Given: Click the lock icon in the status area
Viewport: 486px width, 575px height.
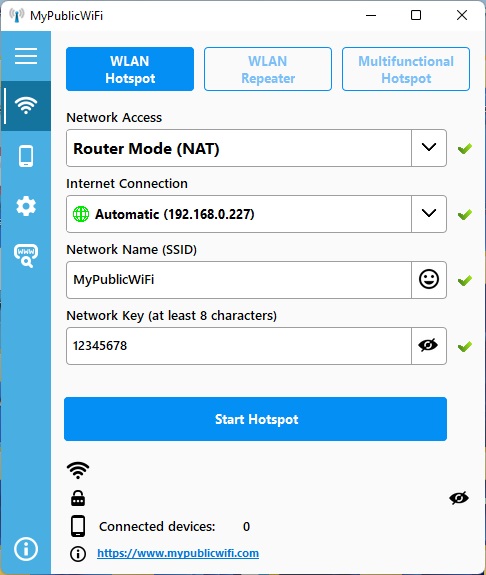Looking at the screenshot, I should 78,498.
